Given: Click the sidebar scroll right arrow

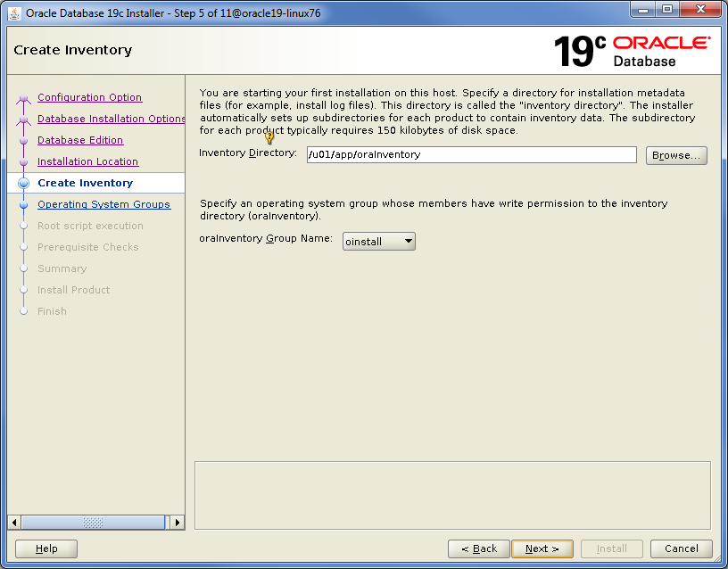Looking at the screenshot, I should (x=177, y=523).
